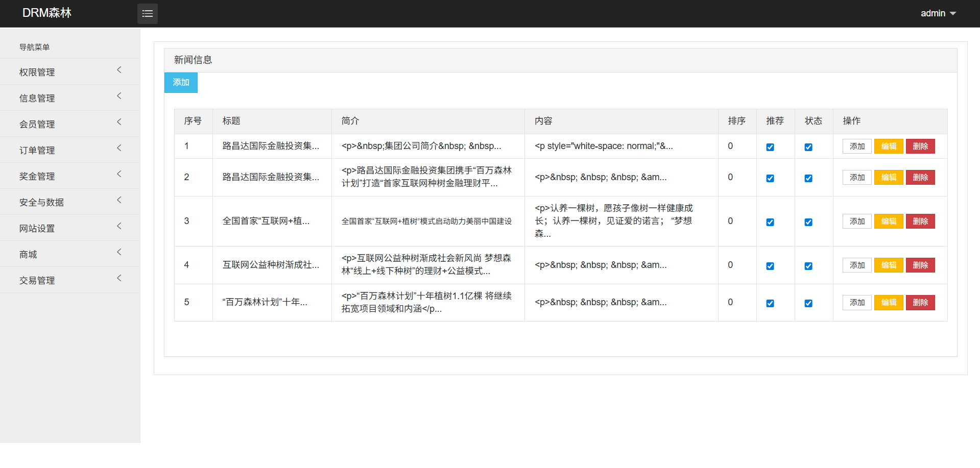
Task: Click the 新闻信息 panel heading
Action: (x=193, y=60)
